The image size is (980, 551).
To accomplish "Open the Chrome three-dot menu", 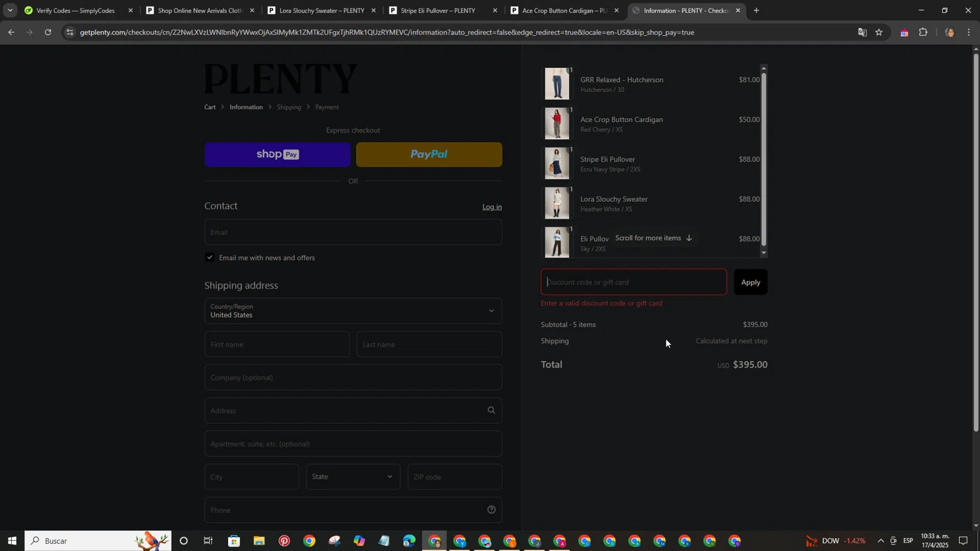I will pos(969,32).
